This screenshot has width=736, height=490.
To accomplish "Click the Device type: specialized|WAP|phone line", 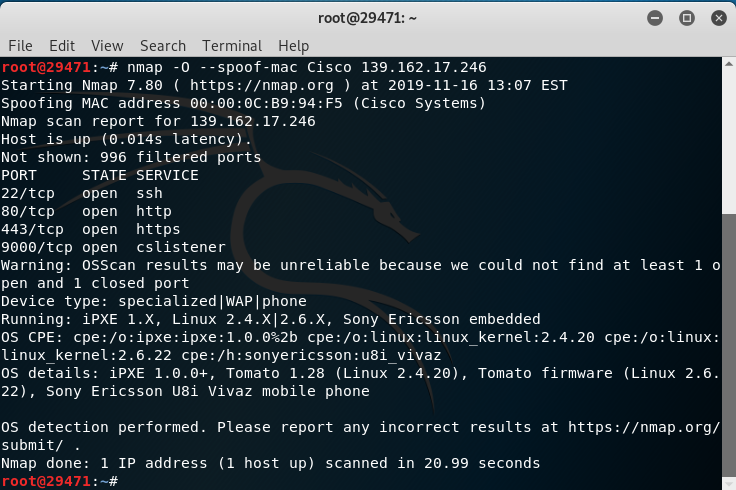I will [x=153, y=301].
